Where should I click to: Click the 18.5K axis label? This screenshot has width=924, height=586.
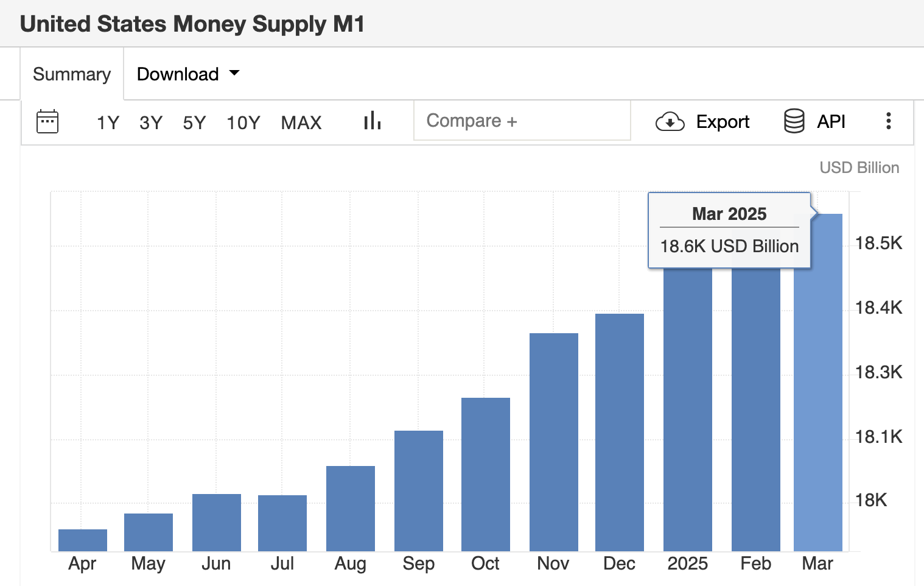pyautogui.click(x=878, y=243)
